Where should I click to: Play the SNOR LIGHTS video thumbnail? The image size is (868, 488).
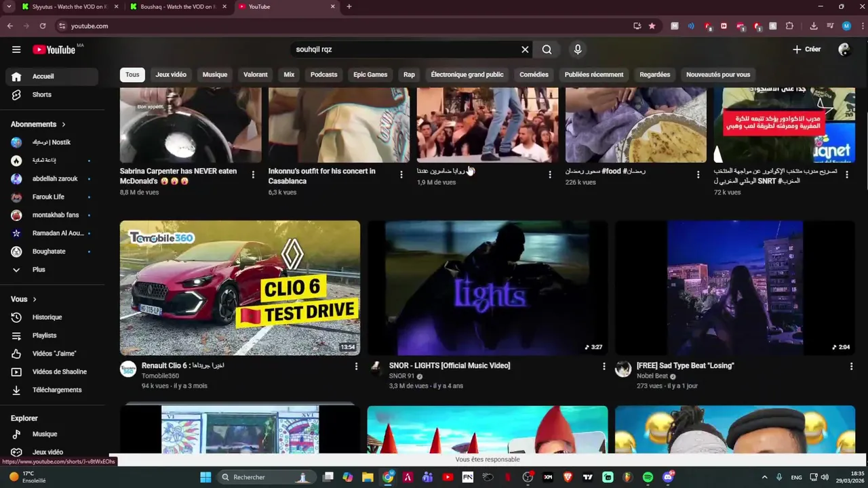click(488, 288)
